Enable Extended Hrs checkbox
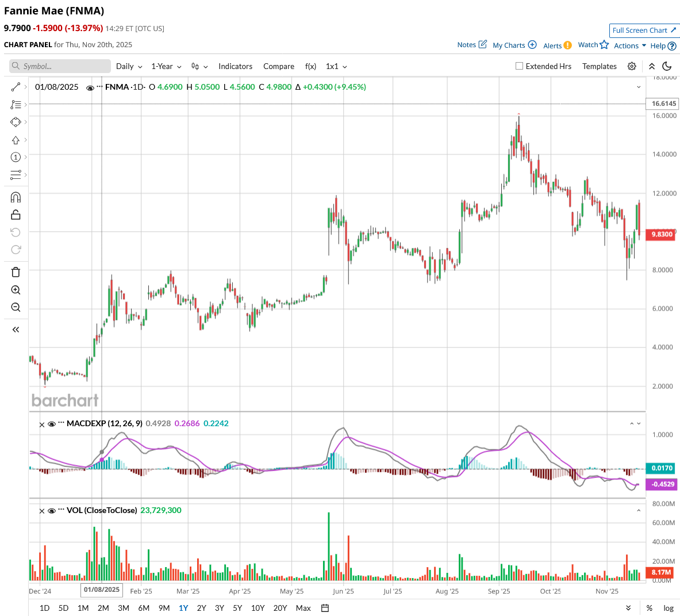Screen dimensions: 680x616 (x=519, y=66)
